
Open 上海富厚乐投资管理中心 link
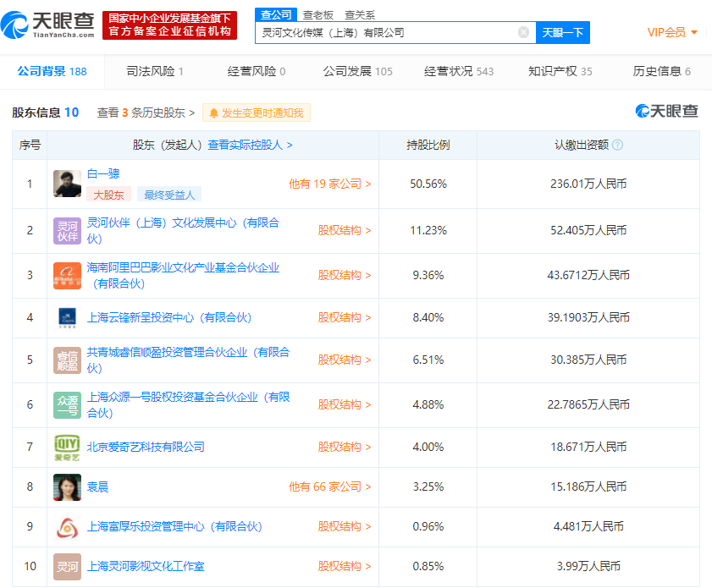tap(174, 527)
